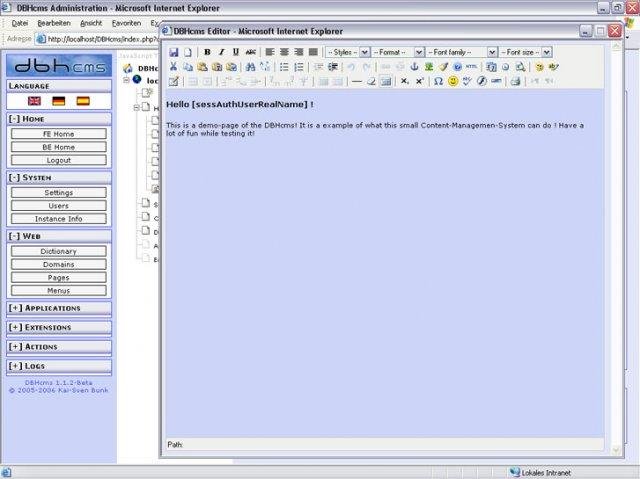
Task: Click the Insert date icon
Action: [x=491, y=67]
